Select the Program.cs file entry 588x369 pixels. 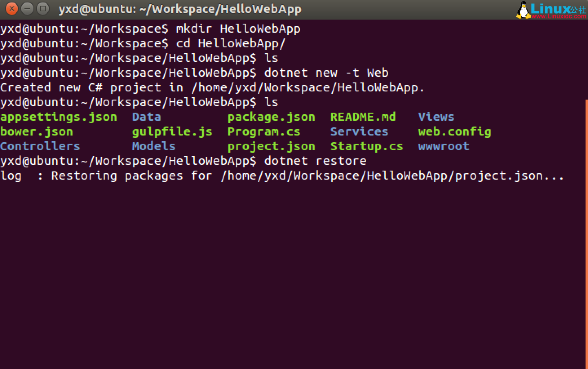pos(264,131)
